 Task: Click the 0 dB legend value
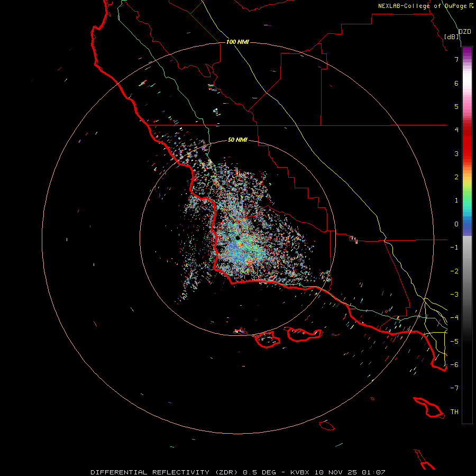(456, 224)
